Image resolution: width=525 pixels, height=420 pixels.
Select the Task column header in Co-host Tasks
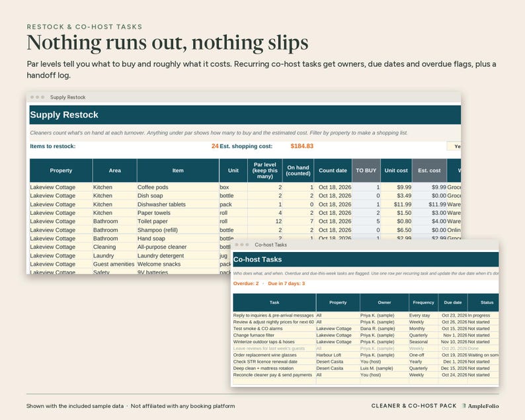click(274, 302)
